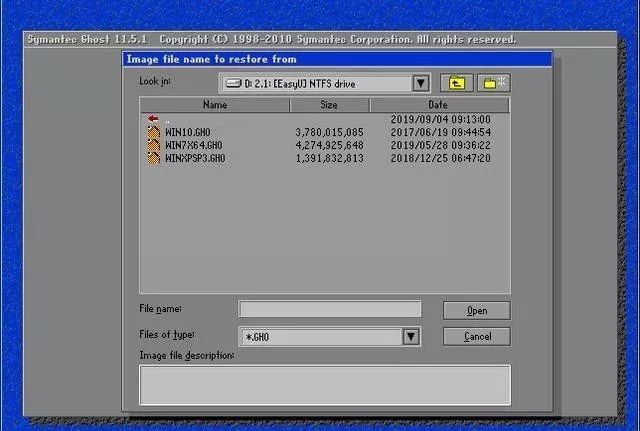
Task: Expand the Look in drive dropdown arrow
Action: (420, 83)
